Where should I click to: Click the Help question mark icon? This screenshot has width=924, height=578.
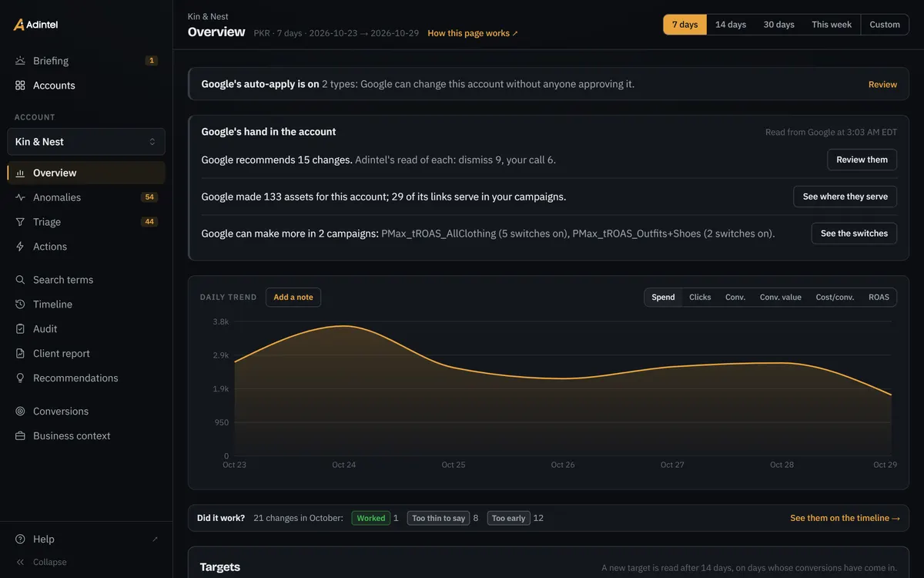(20, 539)
